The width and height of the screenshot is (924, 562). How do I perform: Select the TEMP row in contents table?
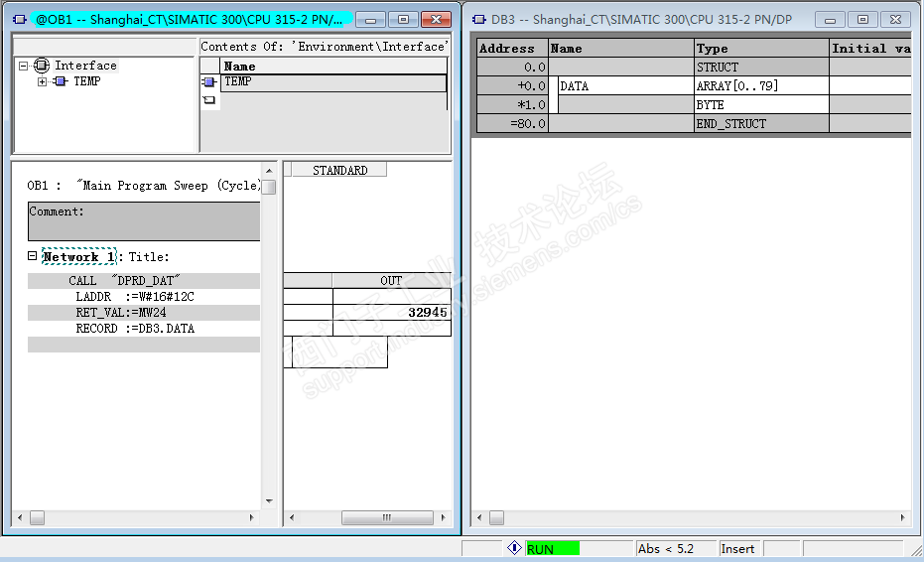pos(333,82)
